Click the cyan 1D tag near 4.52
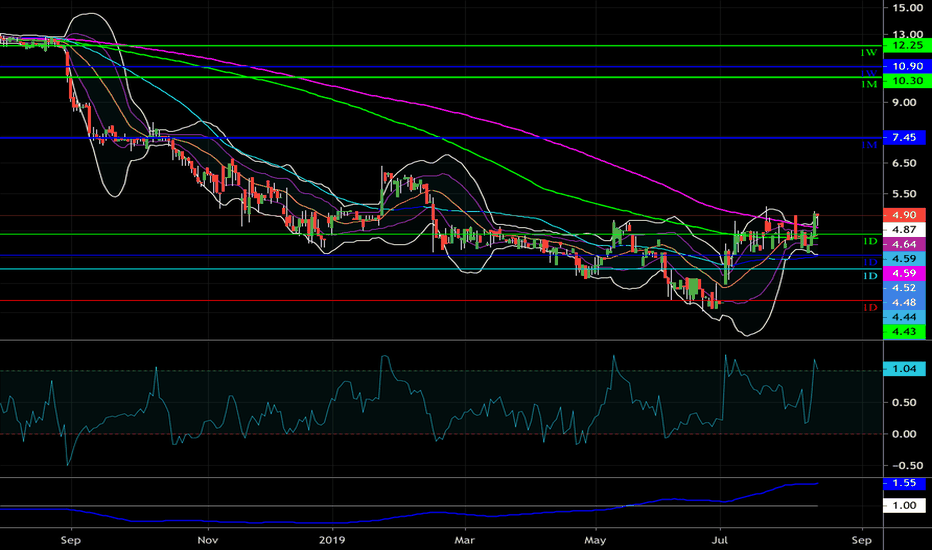The image size is (932, 550). click(870, 276)
